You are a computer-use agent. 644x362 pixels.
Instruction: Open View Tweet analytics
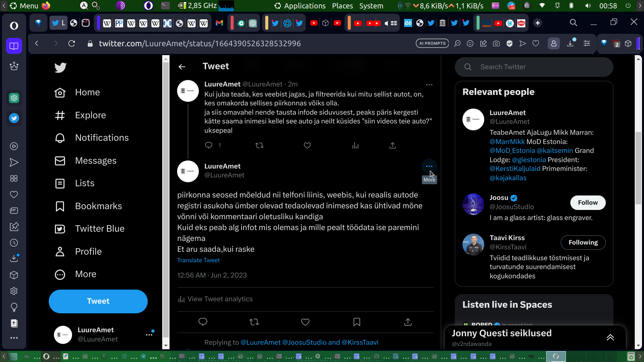click(215, 299)
